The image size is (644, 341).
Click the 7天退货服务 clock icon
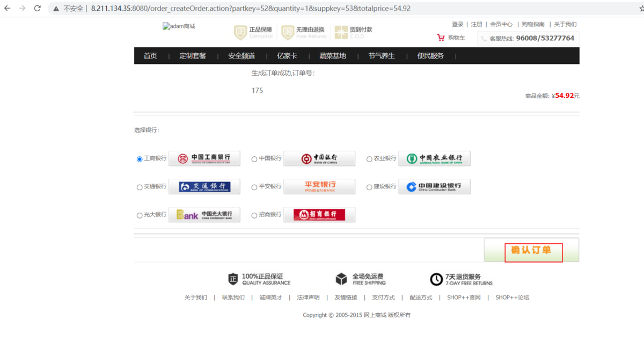436,279
